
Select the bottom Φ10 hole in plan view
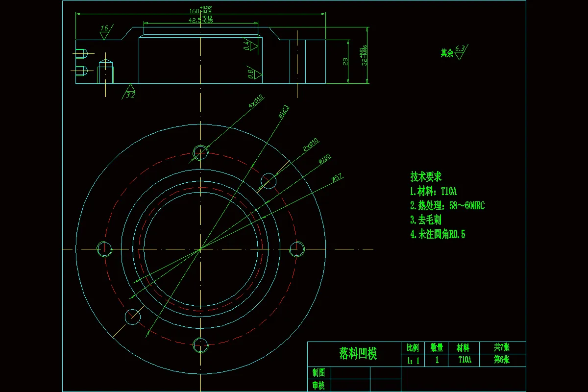200,345
